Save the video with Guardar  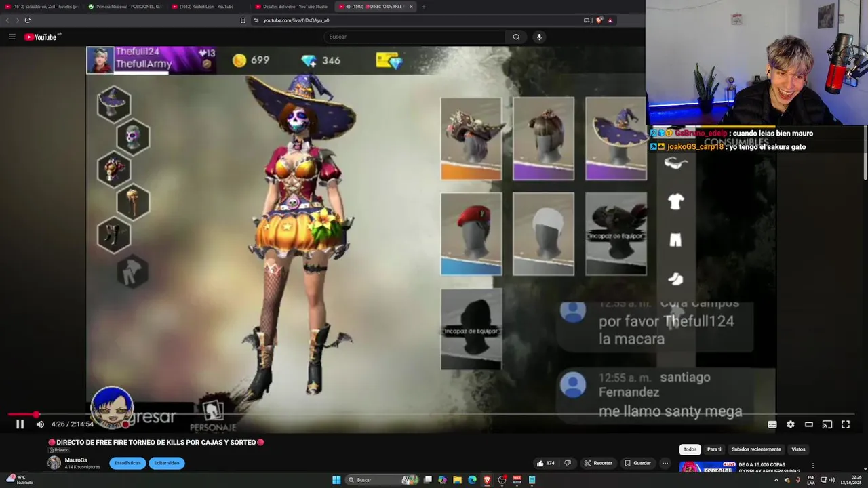click(637, 464)
